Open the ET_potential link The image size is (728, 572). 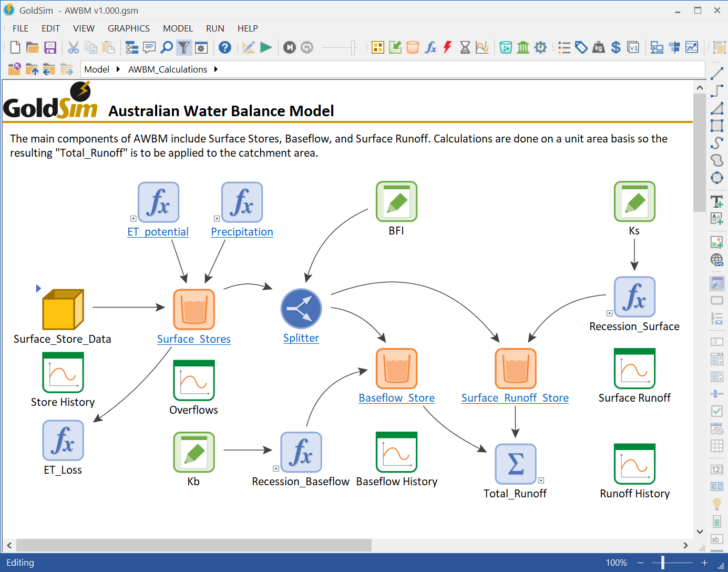[x=158, y=232]
